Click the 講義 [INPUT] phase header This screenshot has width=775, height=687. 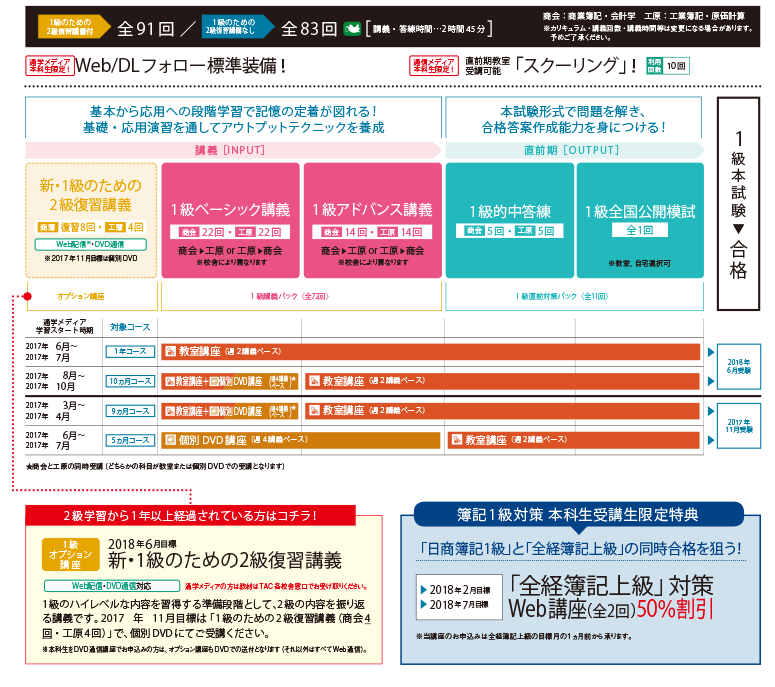click(x=232, y=150)
